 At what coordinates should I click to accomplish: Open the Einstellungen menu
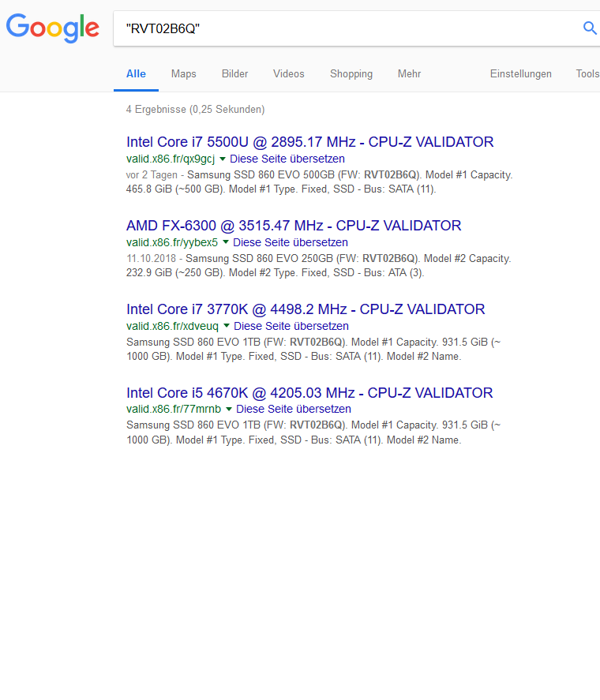pos(520,73)
